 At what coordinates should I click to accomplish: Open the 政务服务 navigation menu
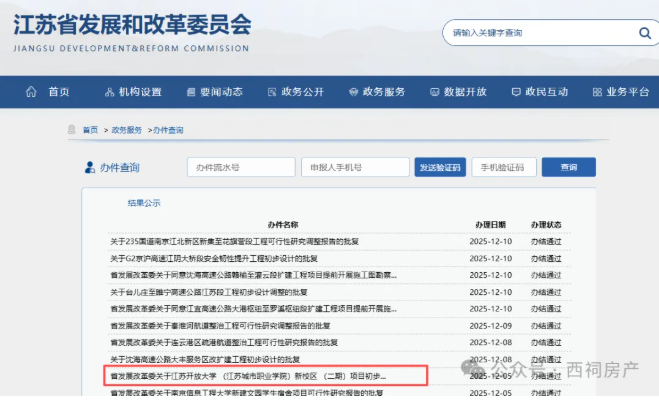click(384, 92)
